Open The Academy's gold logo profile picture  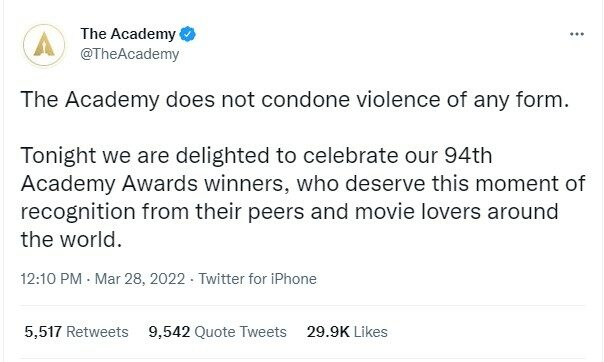pos(44,45)
